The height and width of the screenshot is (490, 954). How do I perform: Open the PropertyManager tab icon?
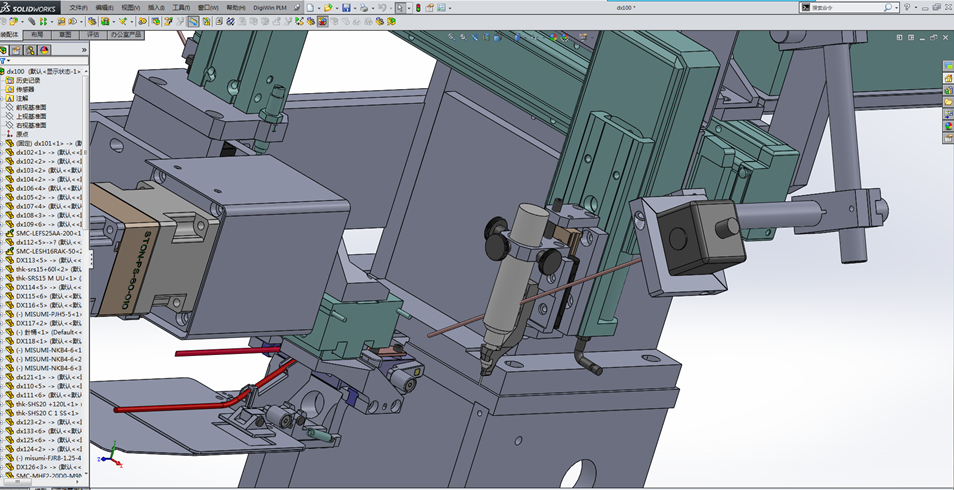pyautogui.click(x=16, y=50)
